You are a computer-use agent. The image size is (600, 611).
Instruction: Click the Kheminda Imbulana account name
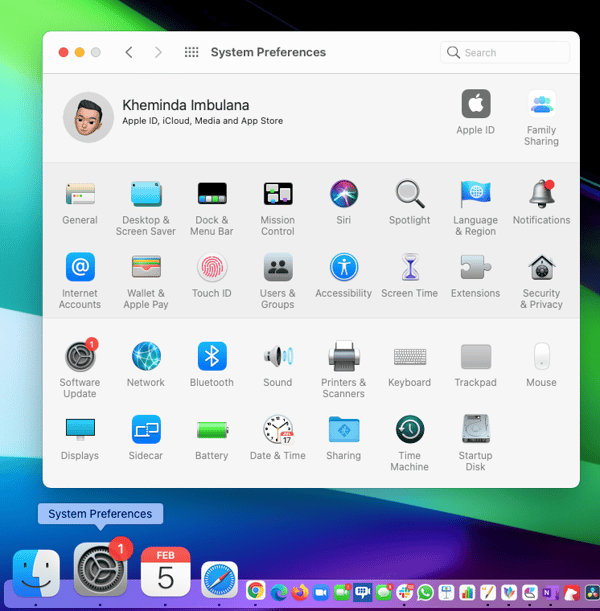click(185, 105)
